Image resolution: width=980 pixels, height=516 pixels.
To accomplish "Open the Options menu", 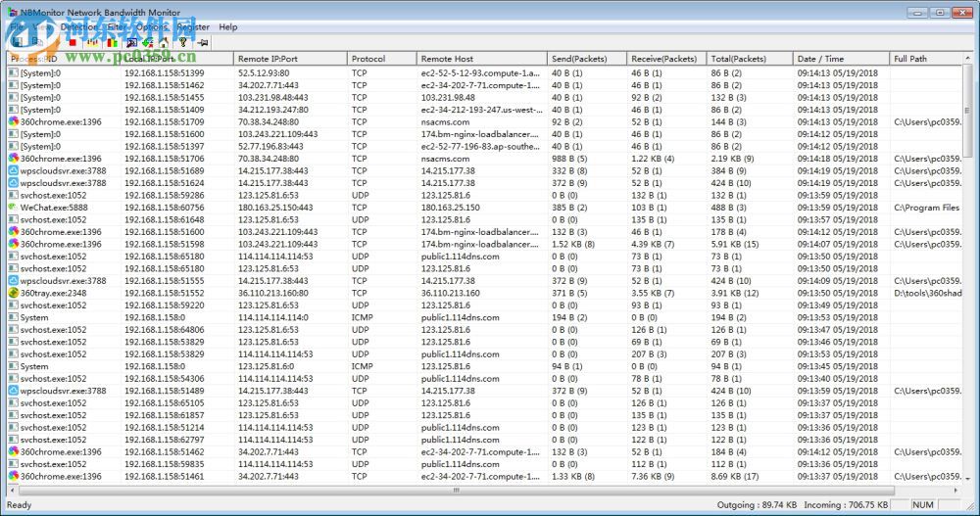I will pyautogui.click(x=152, y=26).
